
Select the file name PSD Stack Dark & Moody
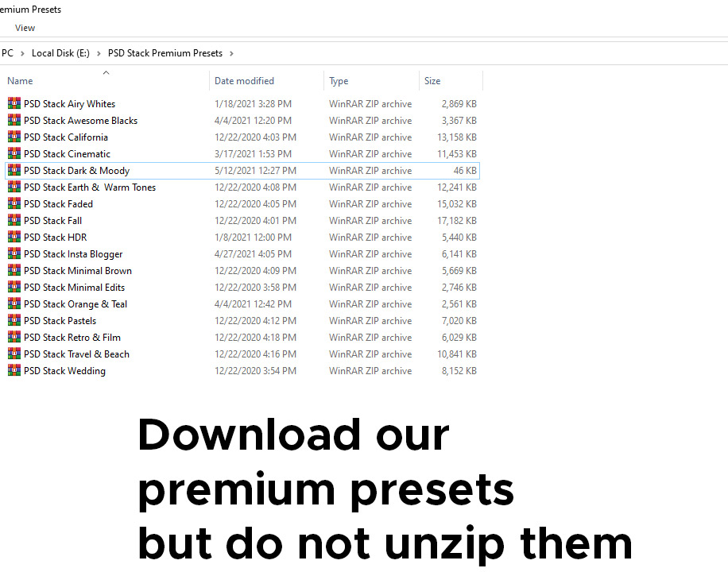77,171
